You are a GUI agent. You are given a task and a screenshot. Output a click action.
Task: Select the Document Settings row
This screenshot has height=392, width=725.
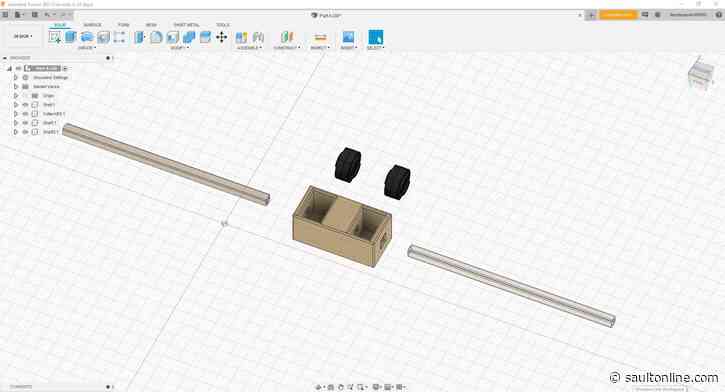[50, 78]
